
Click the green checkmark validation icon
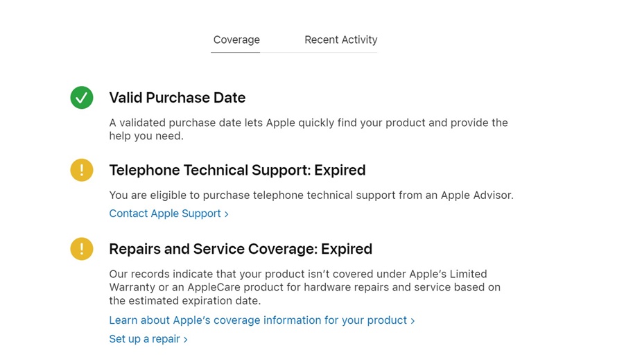[x=82, y=98]
